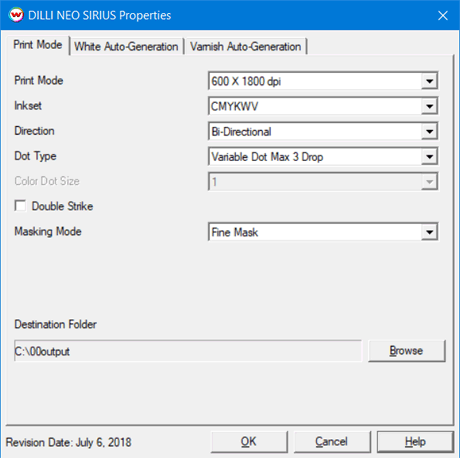Click the Bi-Directional combo box text
The width and height of the screenshot is (460, 458).
point(241,132)
